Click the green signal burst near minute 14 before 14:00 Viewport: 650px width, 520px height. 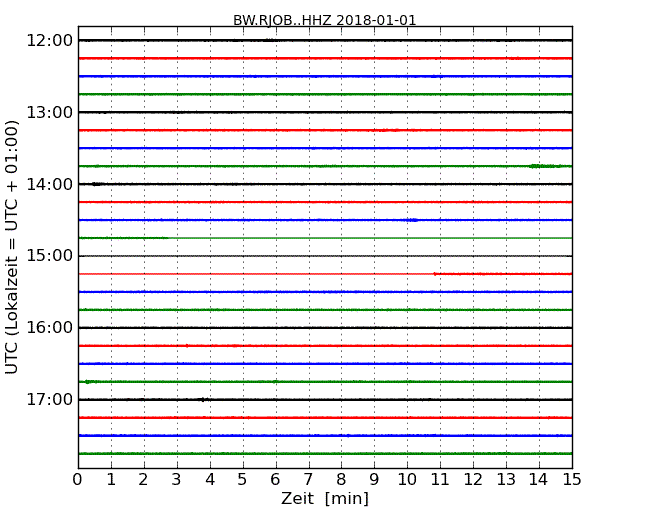coord(545,166)
